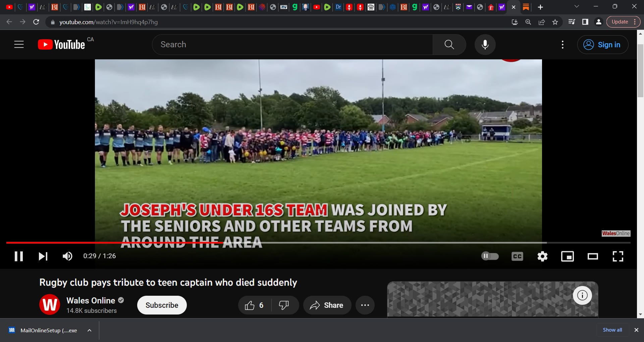The height and width of the screenshot is (342, 644).
Task: Click the address bar URL
Action: click(x=108, y=22)
